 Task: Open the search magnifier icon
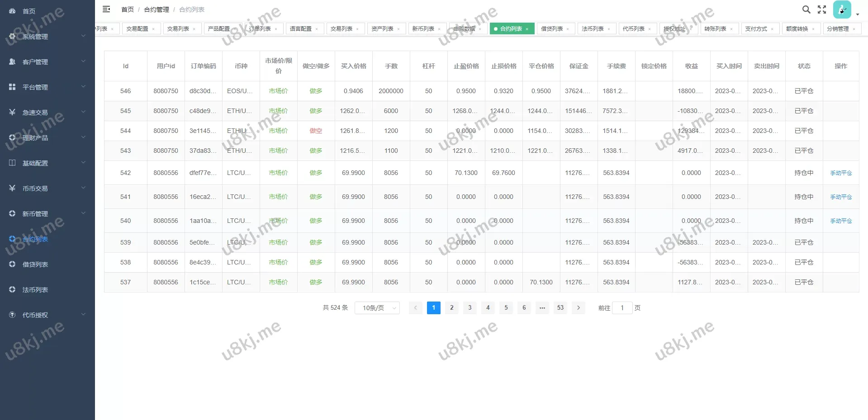[x=806, y=9]
